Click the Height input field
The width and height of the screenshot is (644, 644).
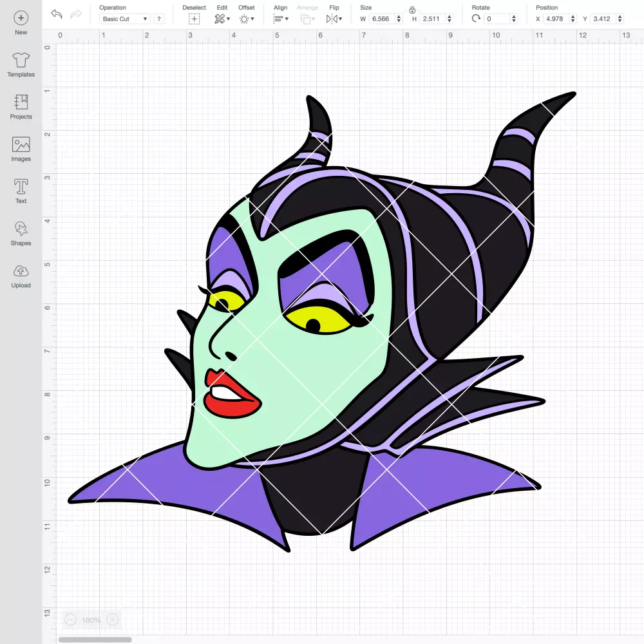[x=433, y=19]
